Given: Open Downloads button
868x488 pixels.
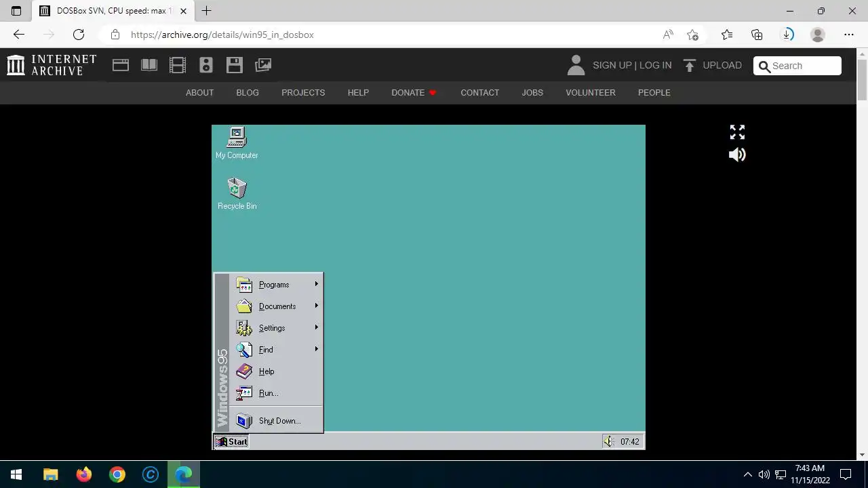Looking at the screenshot, I should (787, 35).
